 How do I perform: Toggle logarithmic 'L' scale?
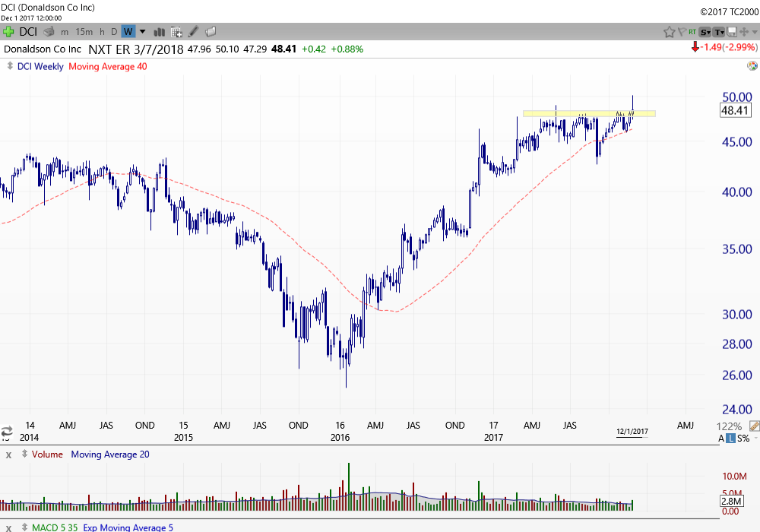(730, 439)
